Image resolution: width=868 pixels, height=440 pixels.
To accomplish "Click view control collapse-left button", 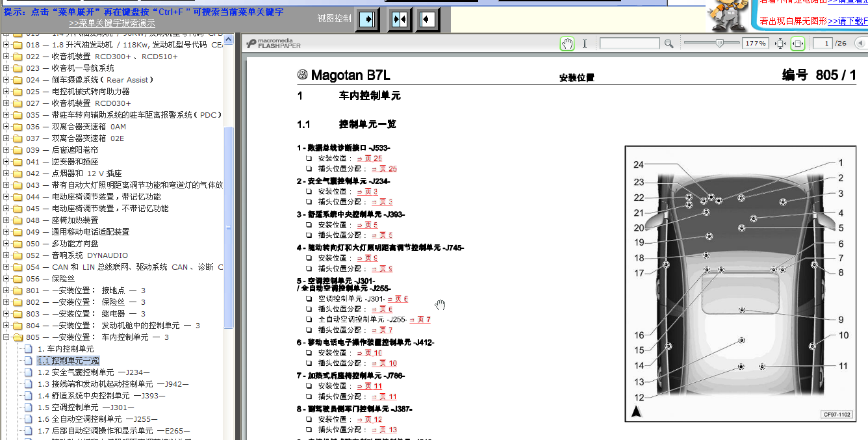I will click(426, 19).
